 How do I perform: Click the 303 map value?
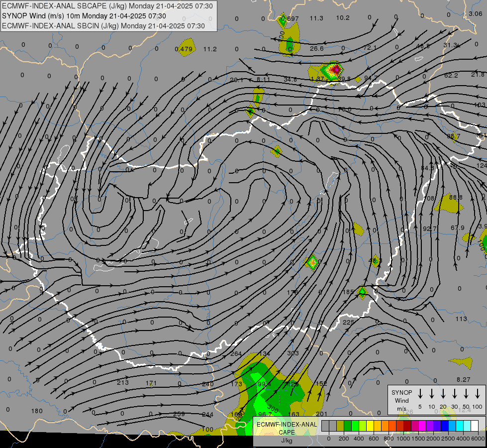click(x=293, y=353)
